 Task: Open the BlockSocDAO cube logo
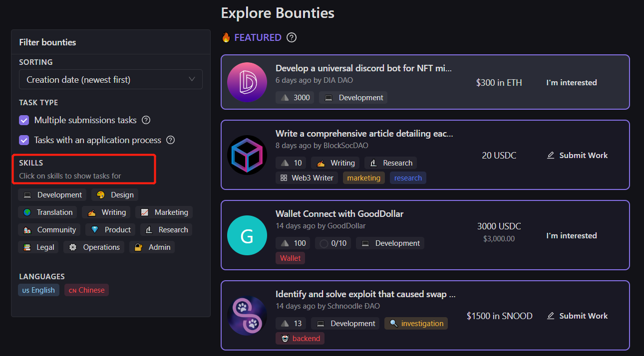point(247,155)
